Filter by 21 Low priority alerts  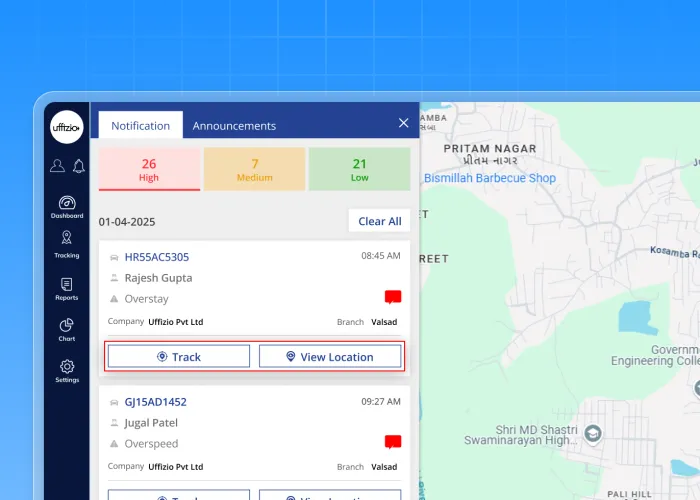tap(359, 169)
